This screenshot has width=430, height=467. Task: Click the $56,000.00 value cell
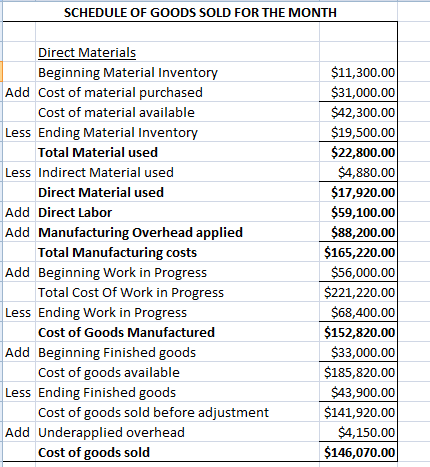(x=358, y=272)
